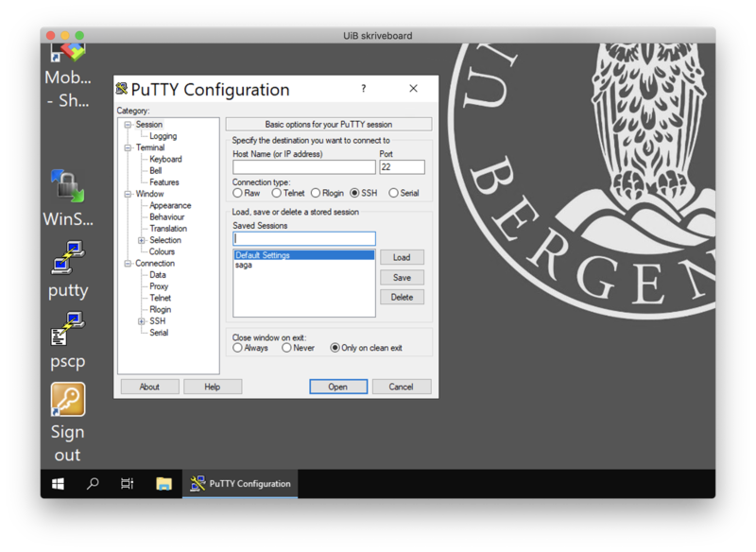The image size is (756, 552).
Task: Expand the Selection tree node
Action: [142, 240]
